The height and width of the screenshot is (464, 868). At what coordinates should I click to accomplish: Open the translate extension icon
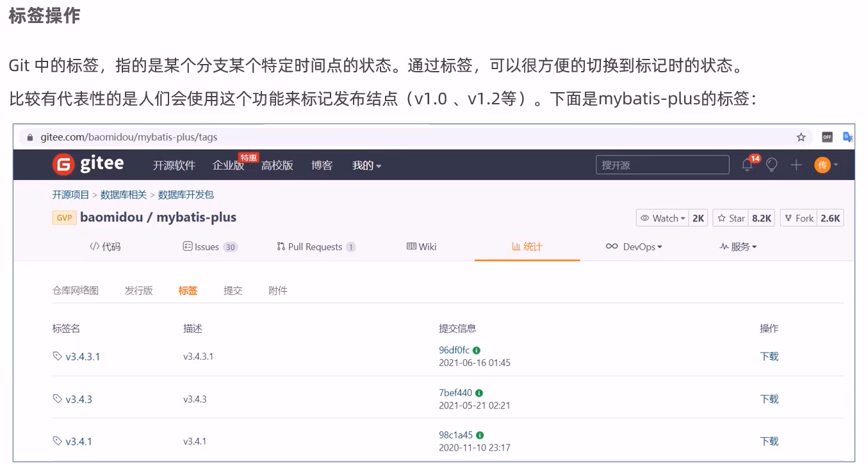point(848,137)
